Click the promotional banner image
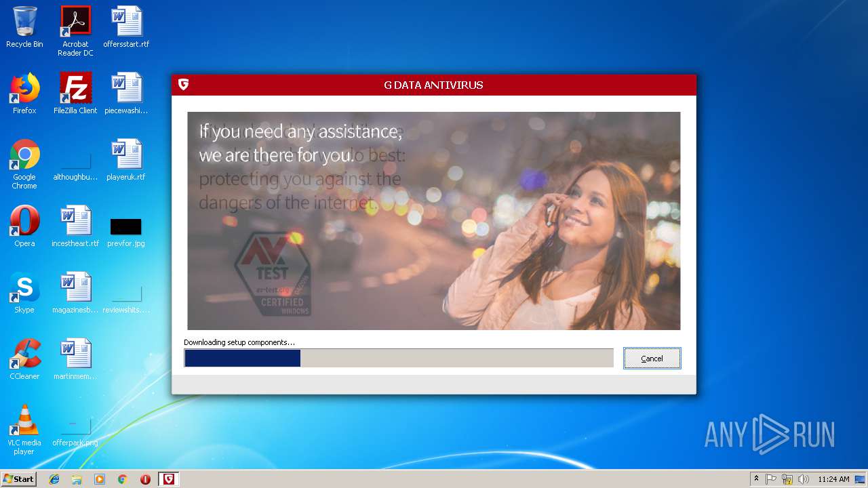 coord(433,221)
